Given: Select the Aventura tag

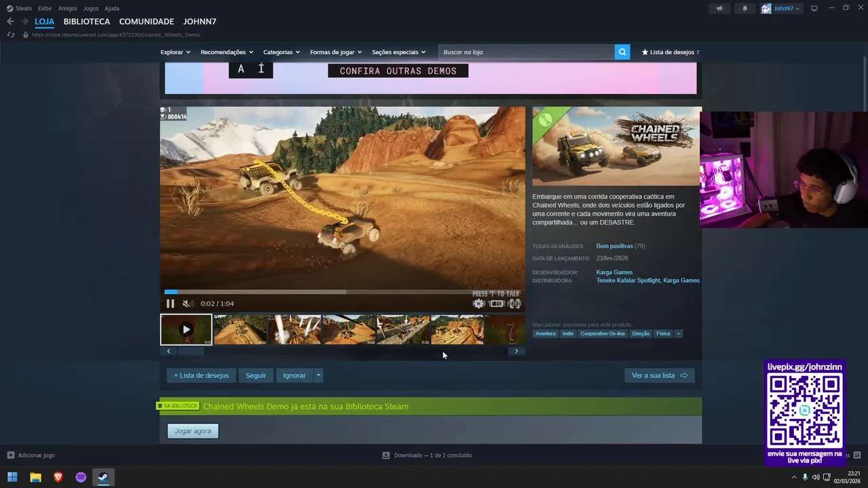Looking at the screenshot, I should tap(545, 333).
